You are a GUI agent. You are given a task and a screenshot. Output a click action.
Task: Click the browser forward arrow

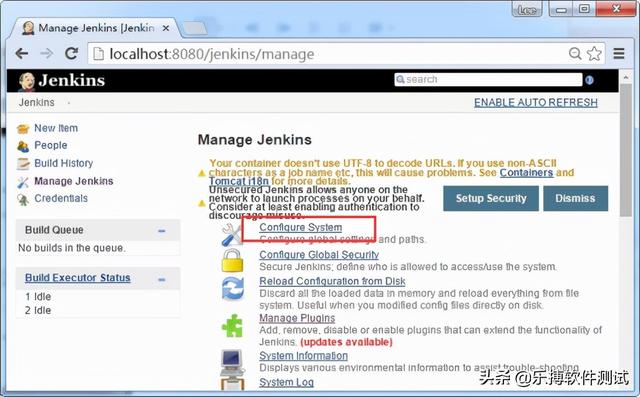[47, 53]
